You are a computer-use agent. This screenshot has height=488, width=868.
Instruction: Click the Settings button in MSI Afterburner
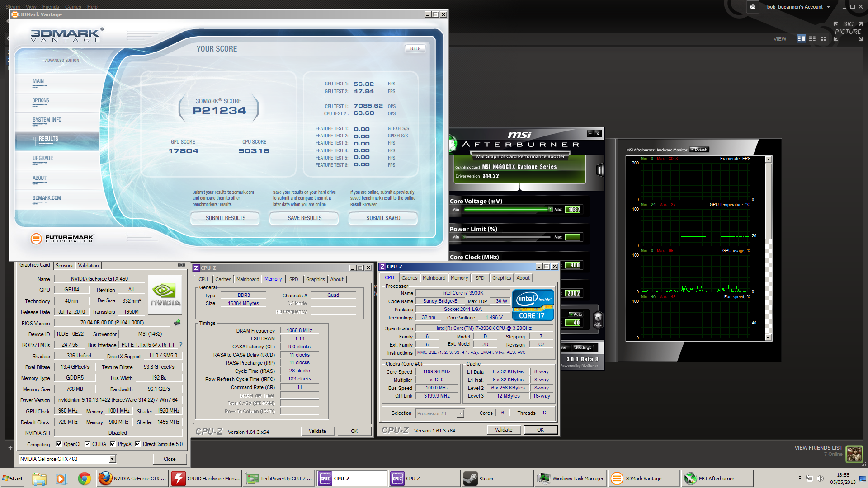(x=583, y=347)
